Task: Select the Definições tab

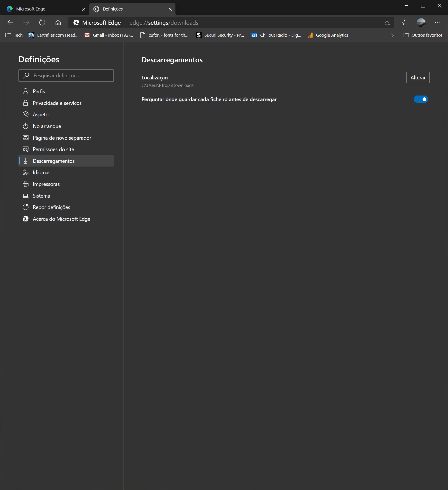Action: tap(132, 9)
